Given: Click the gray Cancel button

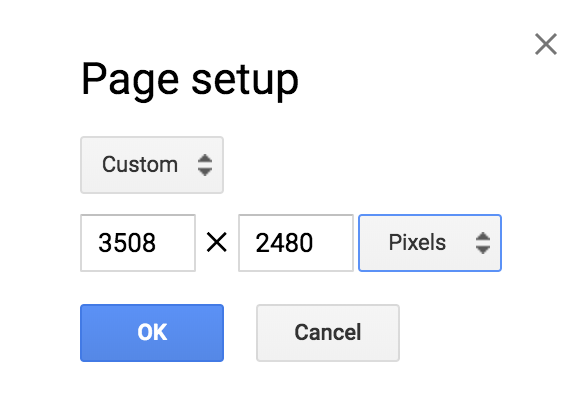Looking at the screenshot, I should point(328,333).
